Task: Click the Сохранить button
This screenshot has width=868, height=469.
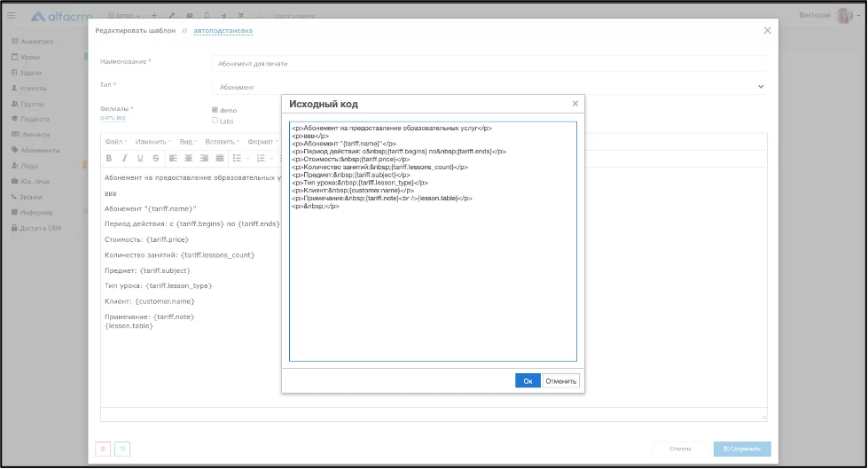Action: [x=742, y=449]
